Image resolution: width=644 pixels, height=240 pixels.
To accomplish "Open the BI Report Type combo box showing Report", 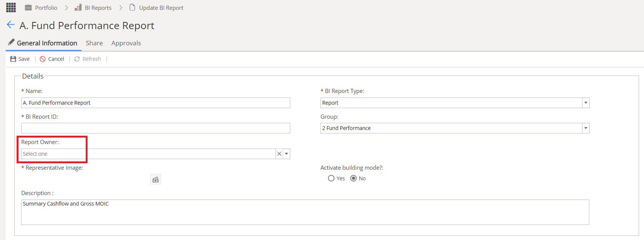I will (x=455, y=103).
